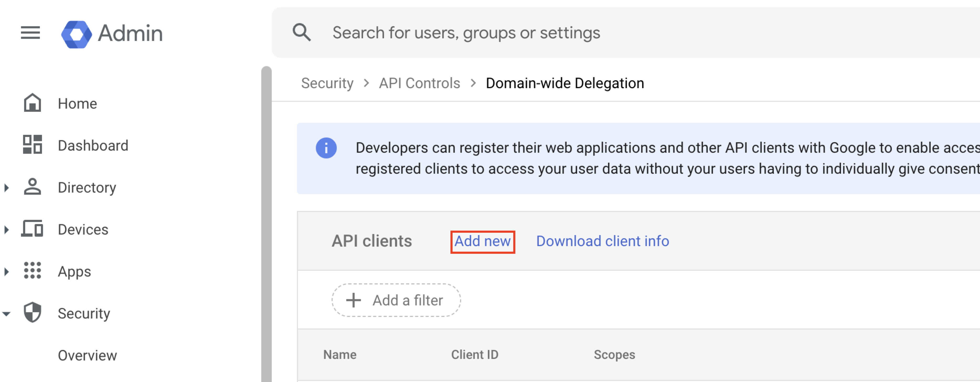Screen dimensions: 980x382
Task: Click Add new API client link
Action: point(482,241)
